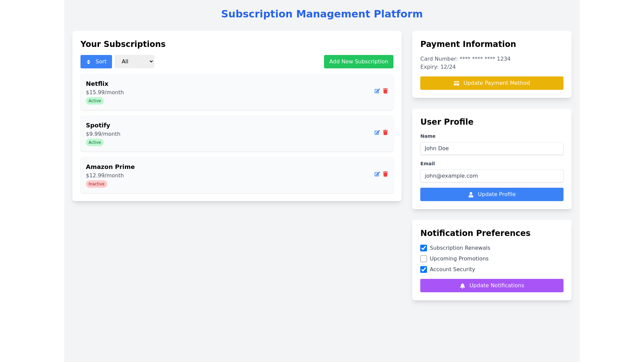Click Update Payment Method button

click(492, 83)
